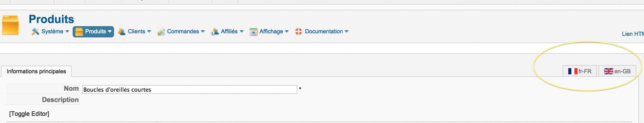Click the British flag icon
Image resolution: width=644 pixels, height=123 pixels.
click(609, 71)
